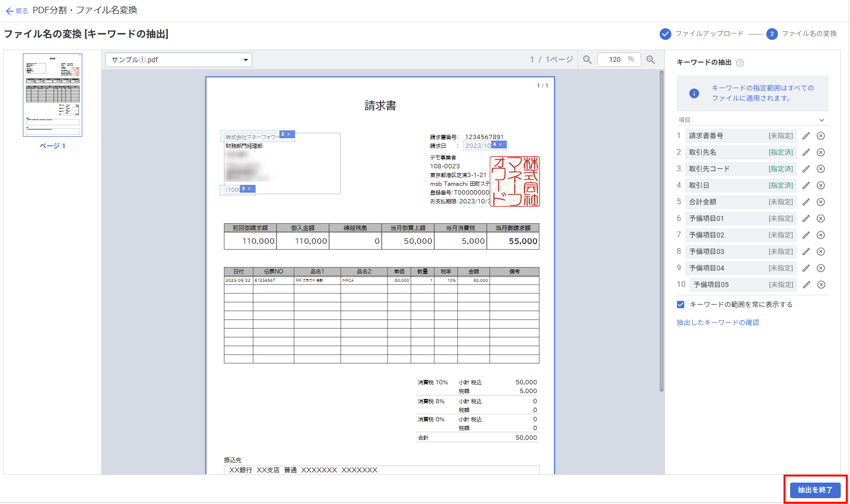850x504 pixels.
Task: Click the 抽出を終了 button
Action: (815, 490)
